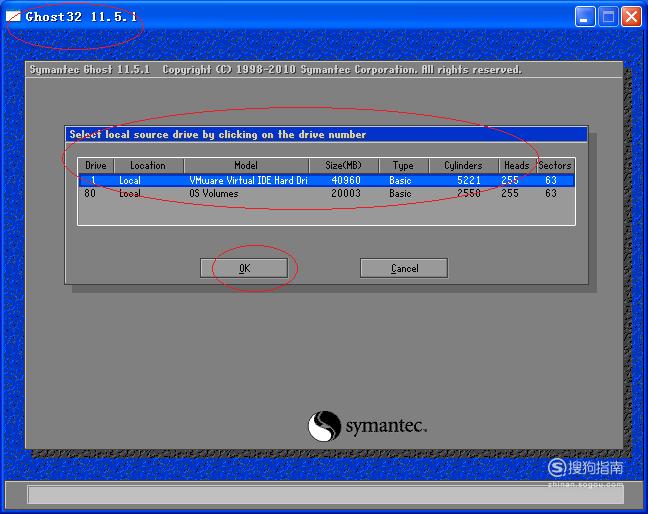Close the Ghost32 window
648x514 pixels.
pos(631,17)
